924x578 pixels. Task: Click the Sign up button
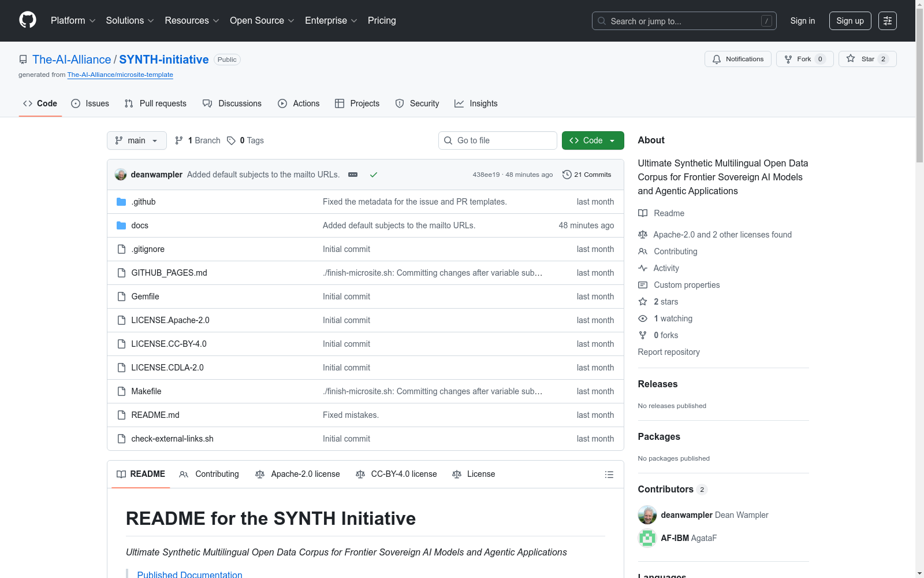[850, 21]
